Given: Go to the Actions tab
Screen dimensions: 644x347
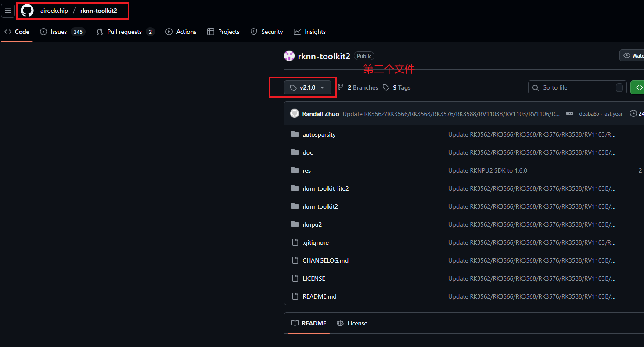Looking at the screenshot, I should tap(181, 32).
